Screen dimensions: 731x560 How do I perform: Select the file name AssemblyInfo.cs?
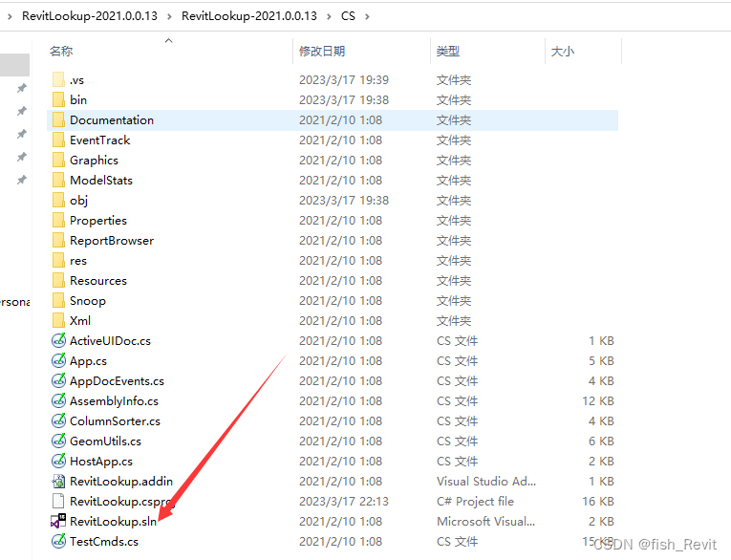click(115, 401)
